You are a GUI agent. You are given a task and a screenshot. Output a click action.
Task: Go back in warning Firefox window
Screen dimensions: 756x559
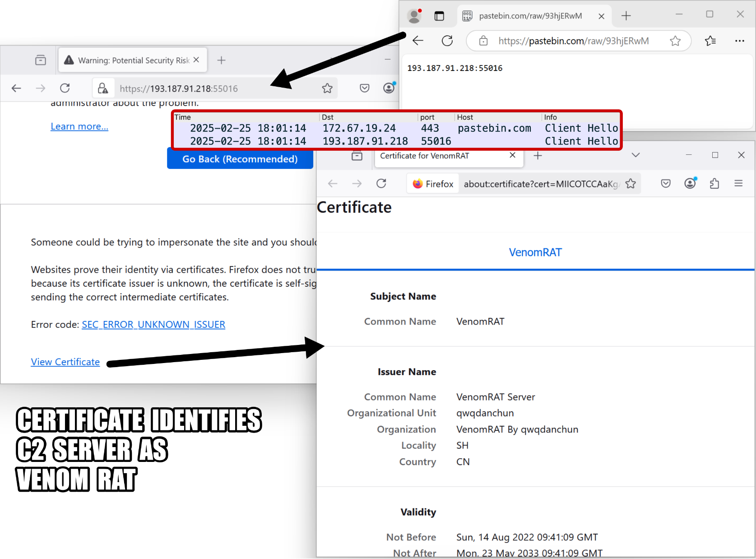point(16,89)
